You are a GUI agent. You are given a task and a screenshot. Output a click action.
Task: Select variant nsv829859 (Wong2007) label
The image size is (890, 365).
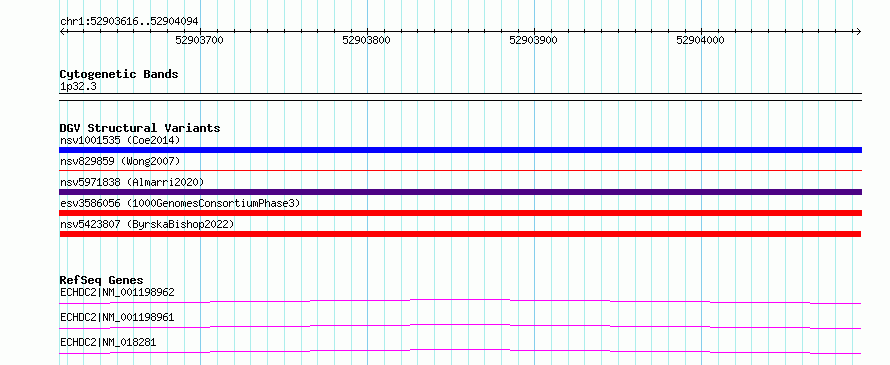pos(120,161)
